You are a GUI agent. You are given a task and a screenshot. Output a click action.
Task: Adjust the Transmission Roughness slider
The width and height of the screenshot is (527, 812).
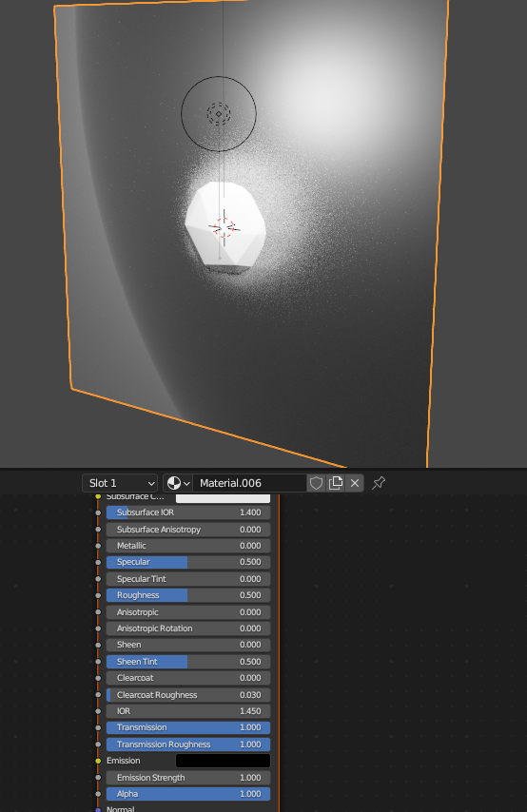tap(188, 744)
